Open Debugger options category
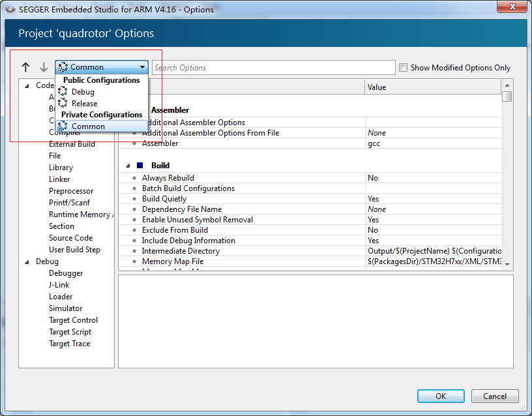The image size is (532, 416). pyautogui.click(x=66, y=273)
